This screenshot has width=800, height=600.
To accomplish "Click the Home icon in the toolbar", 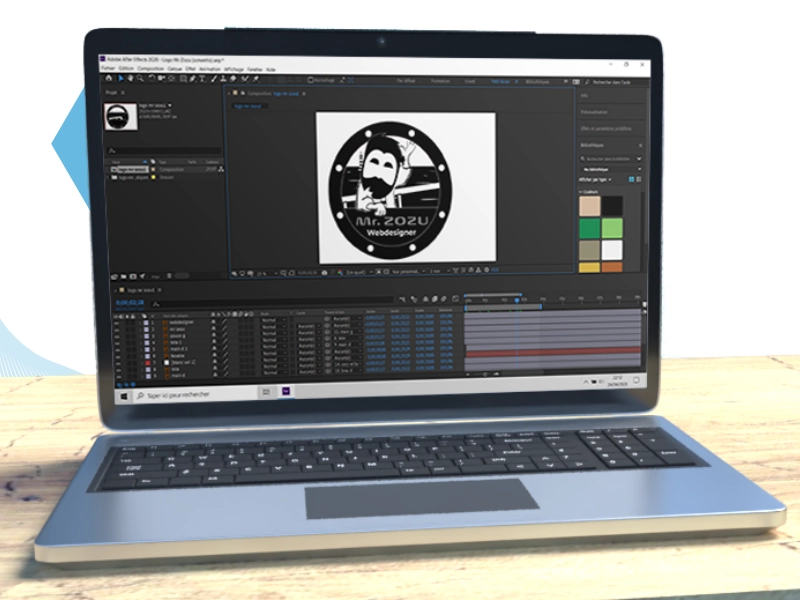I will click(x=109, y=78).
